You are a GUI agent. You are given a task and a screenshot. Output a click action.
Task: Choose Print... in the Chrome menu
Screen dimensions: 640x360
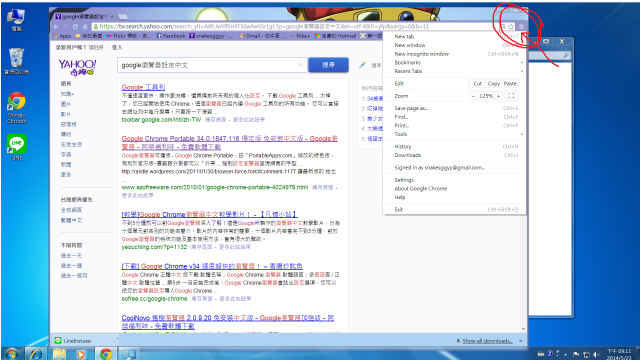click(x=454, y=125)
